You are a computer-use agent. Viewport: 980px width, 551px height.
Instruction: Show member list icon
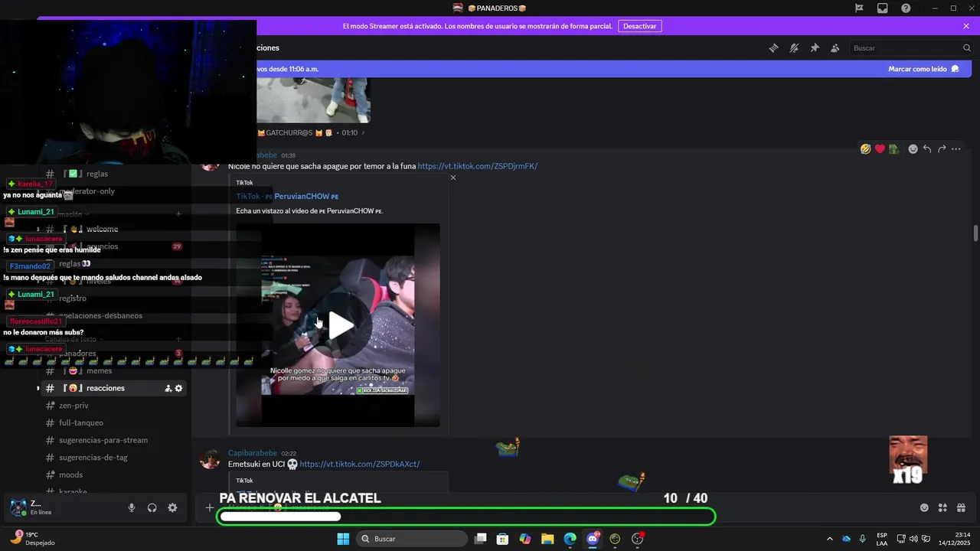(x=835, y=48)
